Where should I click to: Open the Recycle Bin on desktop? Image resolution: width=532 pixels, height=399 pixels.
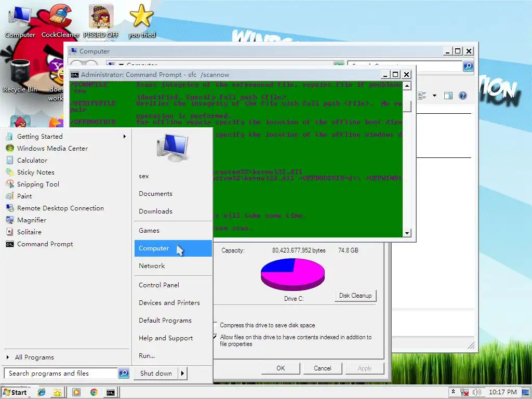(20, 75)
